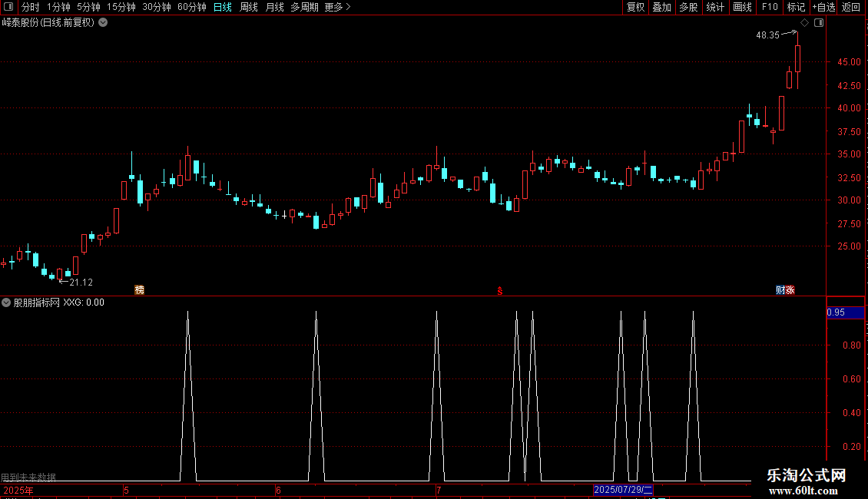Click the 0.80 indicator axis label
The width and height of the screenshot is (868, 499).
tap(851, 345)
